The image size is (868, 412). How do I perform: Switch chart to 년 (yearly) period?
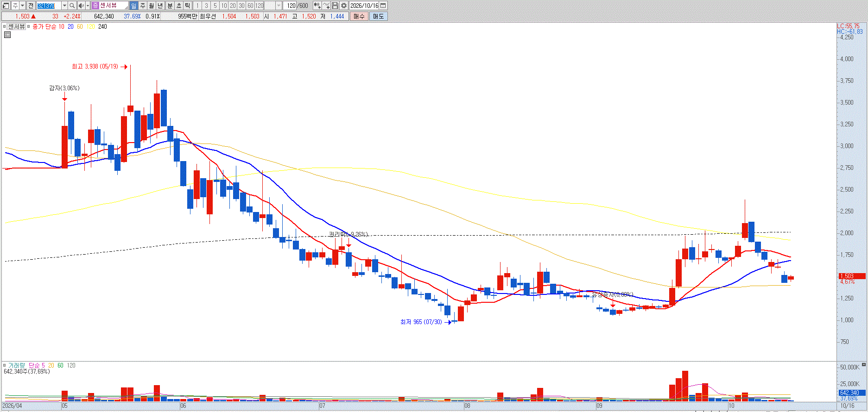pyautogui.click(x=160, y=6)
